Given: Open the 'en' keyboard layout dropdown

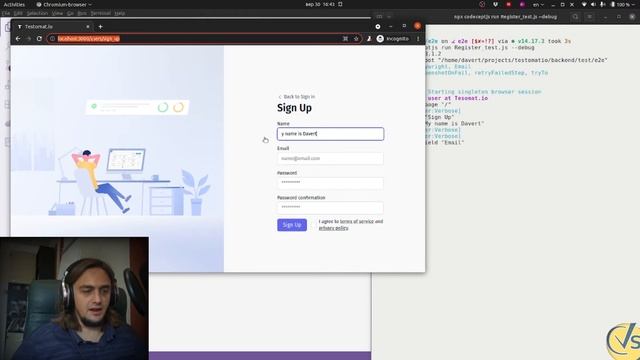Looking at the screenshot, I should [x=538, y=4].
